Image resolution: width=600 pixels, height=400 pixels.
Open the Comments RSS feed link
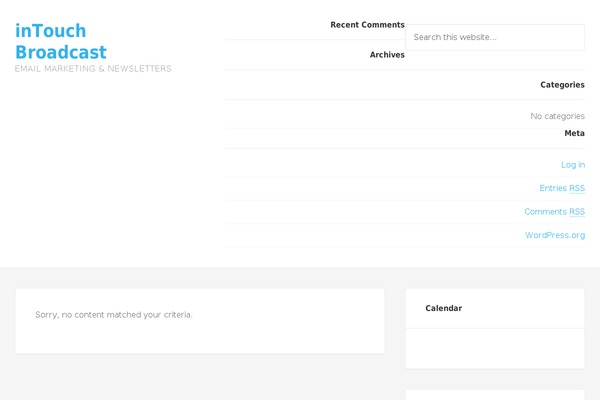click(554, 212)
